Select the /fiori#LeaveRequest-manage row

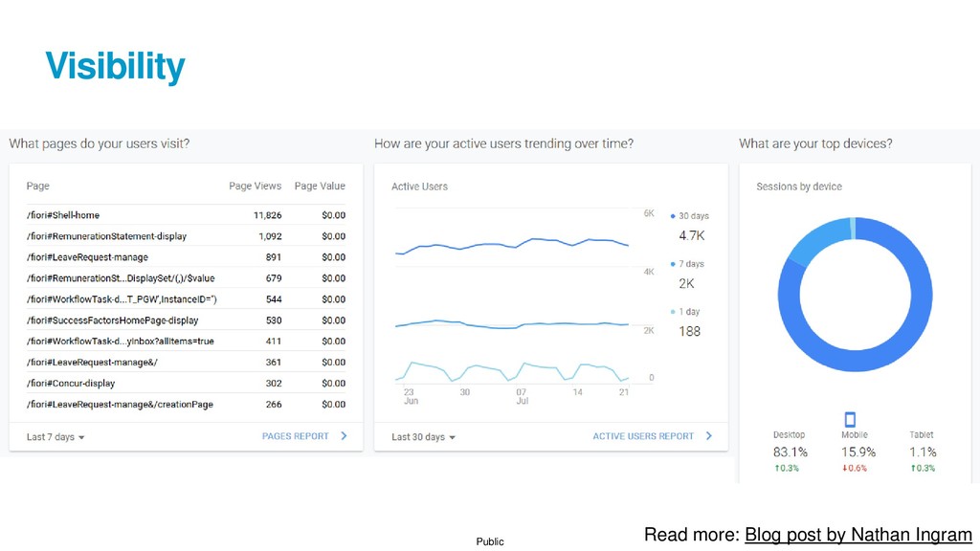(186, 256)
